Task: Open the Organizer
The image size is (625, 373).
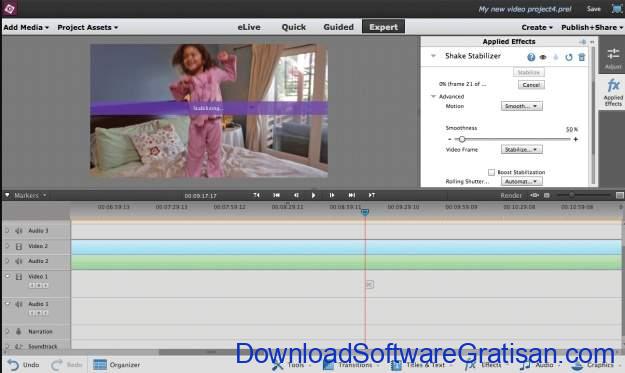Action: [x=116, y=365]
